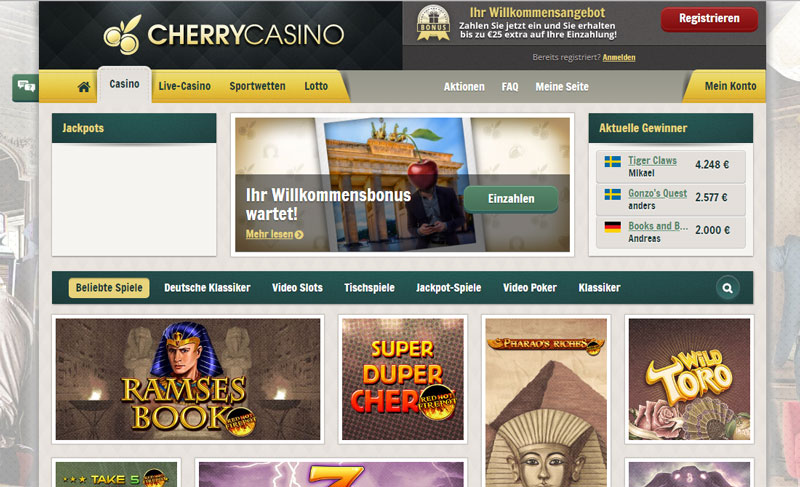Launch the Wild Toro game thumbnail

pos(689,379)
